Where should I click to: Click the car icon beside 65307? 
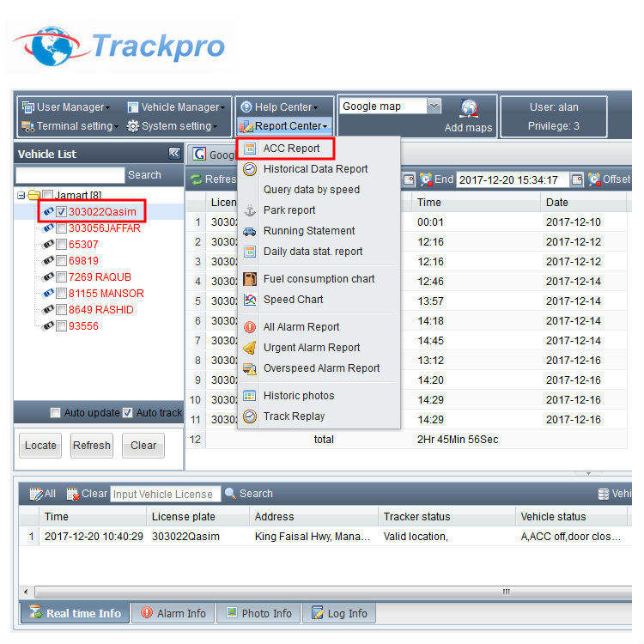click(x=48, y=244)
